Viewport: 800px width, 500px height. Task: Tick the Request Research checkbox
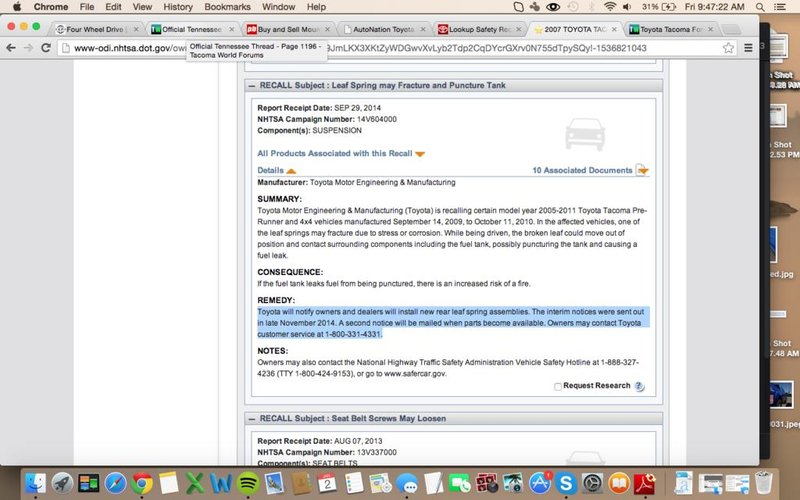[558, 387]
